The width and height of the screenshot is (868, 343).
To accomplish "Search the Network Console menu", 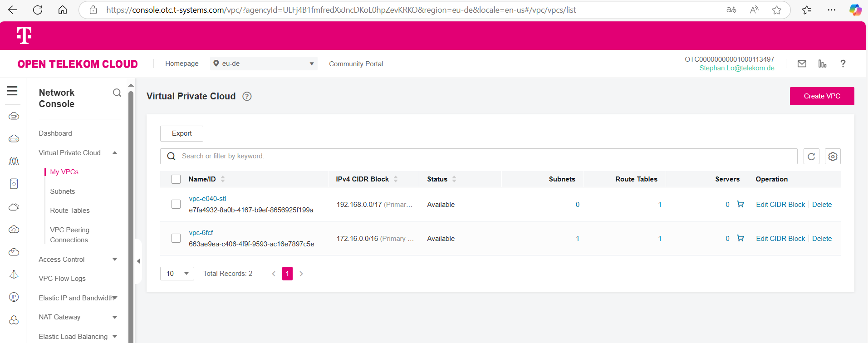I will (x=117, y=93).
